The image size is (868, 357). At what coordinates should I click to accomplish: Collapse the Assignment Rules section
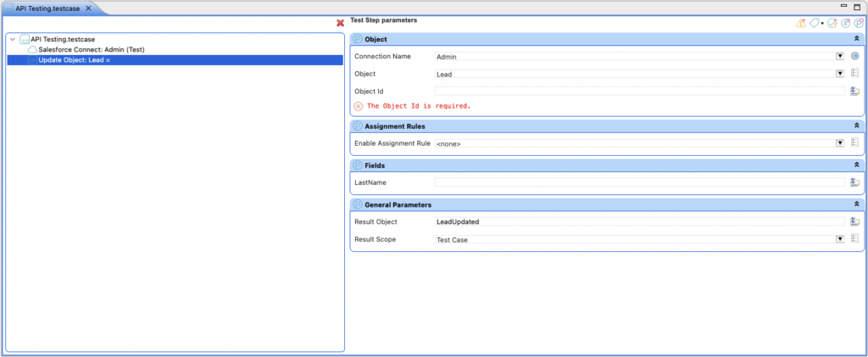coord(856,126)
